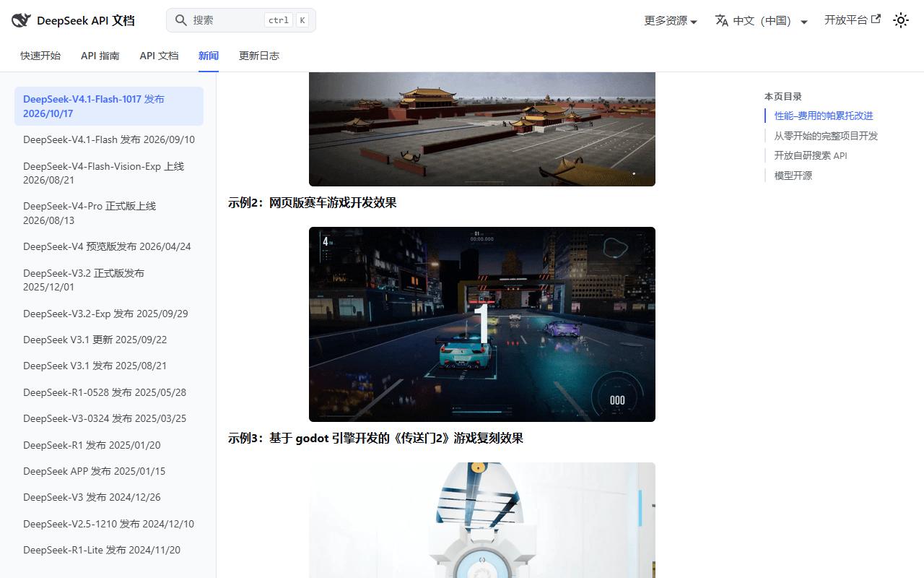This screenshot has height=578, width=924.
Task: Click the DeepSeek whale logo icon
Action: [x=21, y=20]
